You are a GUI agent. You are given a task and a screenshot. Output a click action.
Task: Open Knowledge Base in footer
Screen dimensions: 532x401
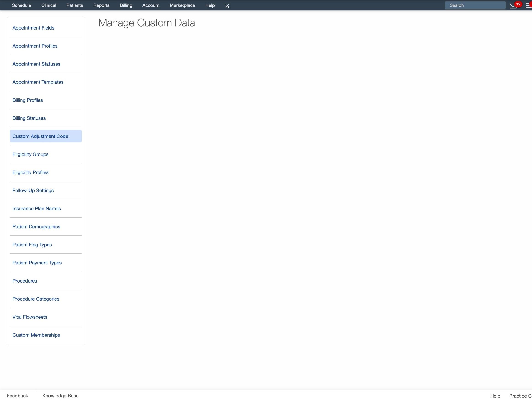click(x=60, y=396)
